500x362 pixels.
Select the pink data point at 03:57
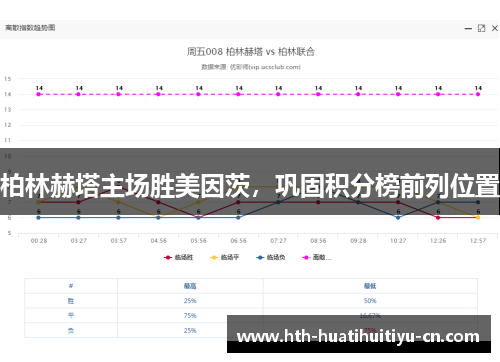click(118, 94)
